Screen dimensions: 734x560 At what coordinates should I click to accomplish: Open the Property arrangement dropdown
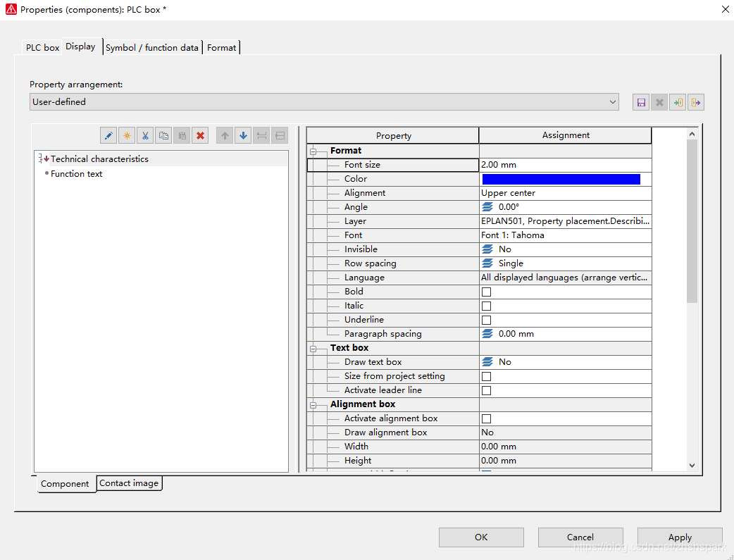(612, 102)
